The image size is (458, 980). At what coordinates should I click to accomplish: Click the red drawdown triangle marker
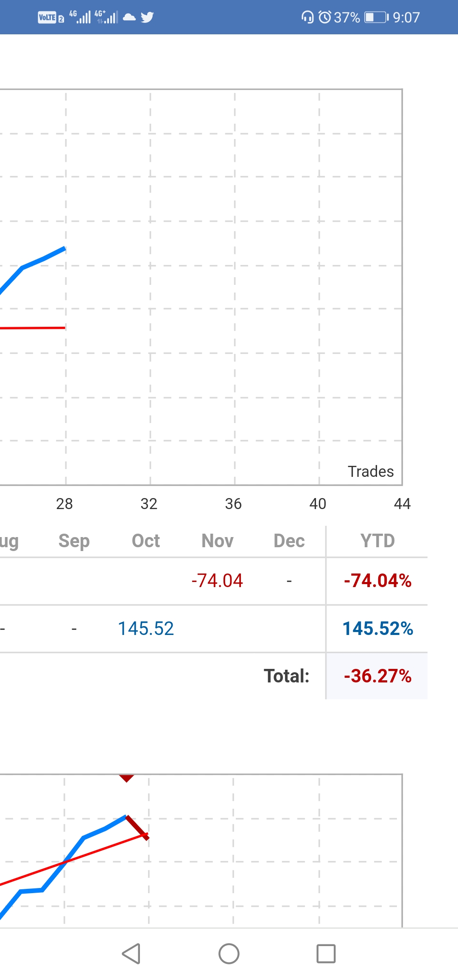126,778
